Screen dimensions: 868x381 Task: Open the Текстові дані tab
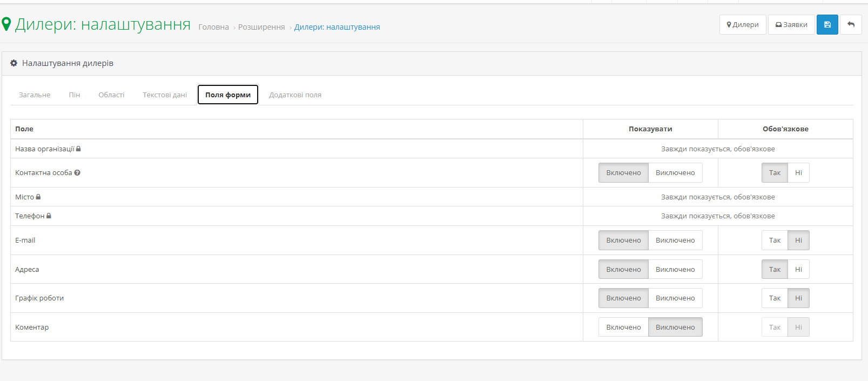coord(165,95)
